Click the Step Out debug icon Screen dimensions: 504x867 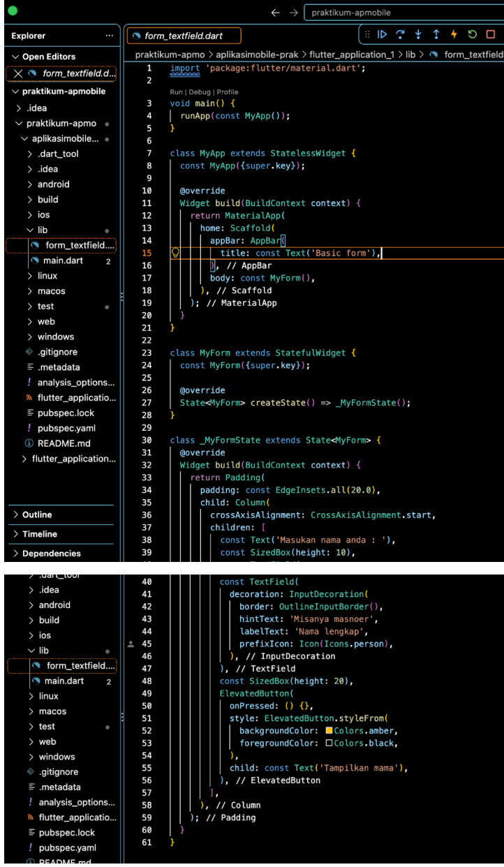pos(436,34)
